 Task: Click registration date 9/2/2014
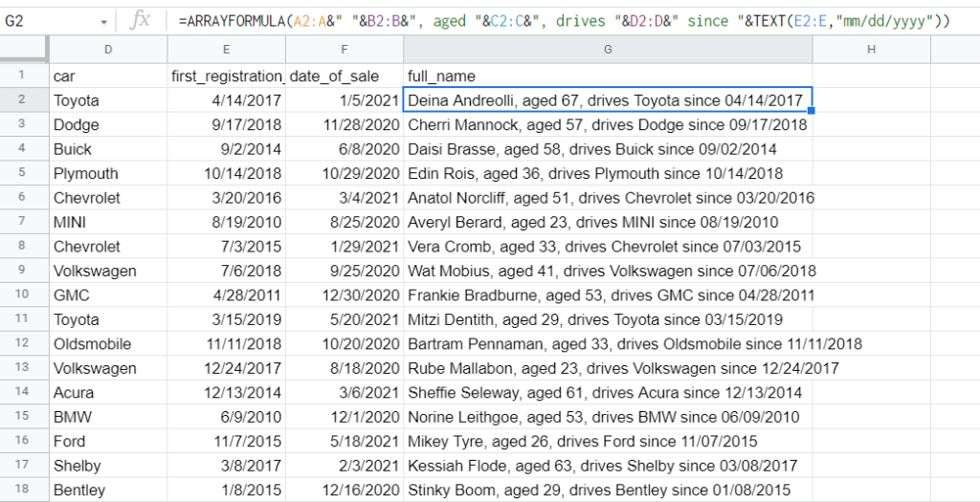click(x=226, y=148)
